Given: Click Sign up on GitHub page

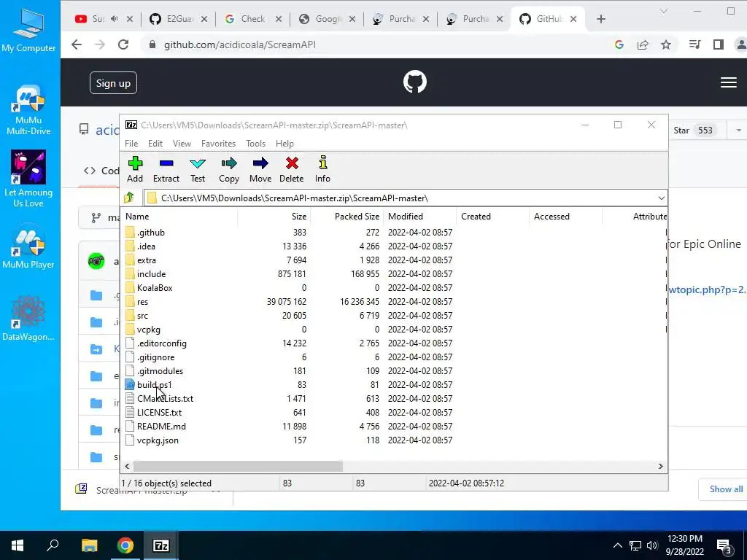Looking at the screenshot, I should [113, 83].
